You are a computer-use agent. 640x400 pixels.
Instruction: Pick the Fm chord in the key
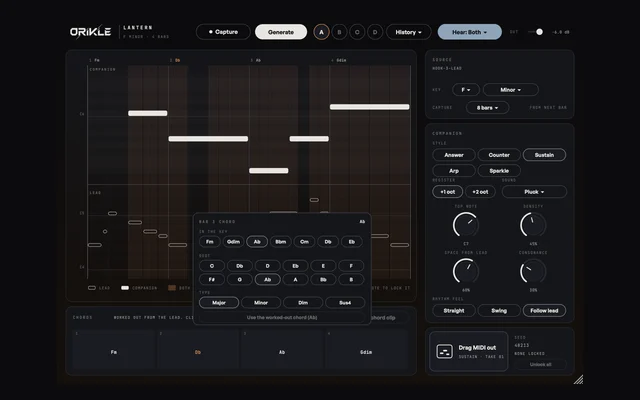(x=210, y=242)
